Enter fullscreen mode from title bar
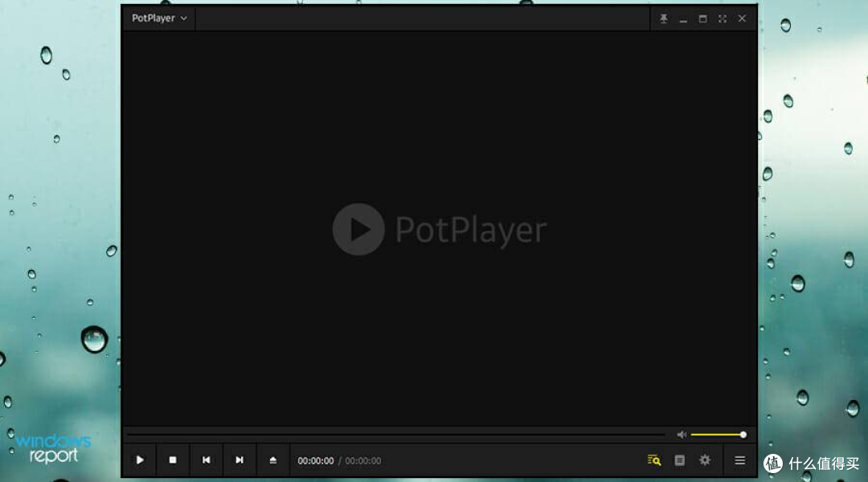 [722, 18]
